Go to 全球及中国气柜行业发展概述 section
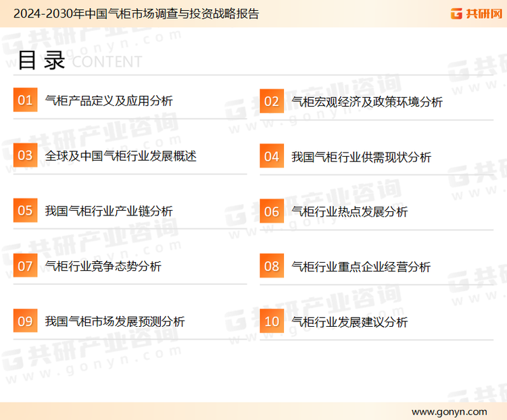Screen dimensions: 507x420 [120, 156]
